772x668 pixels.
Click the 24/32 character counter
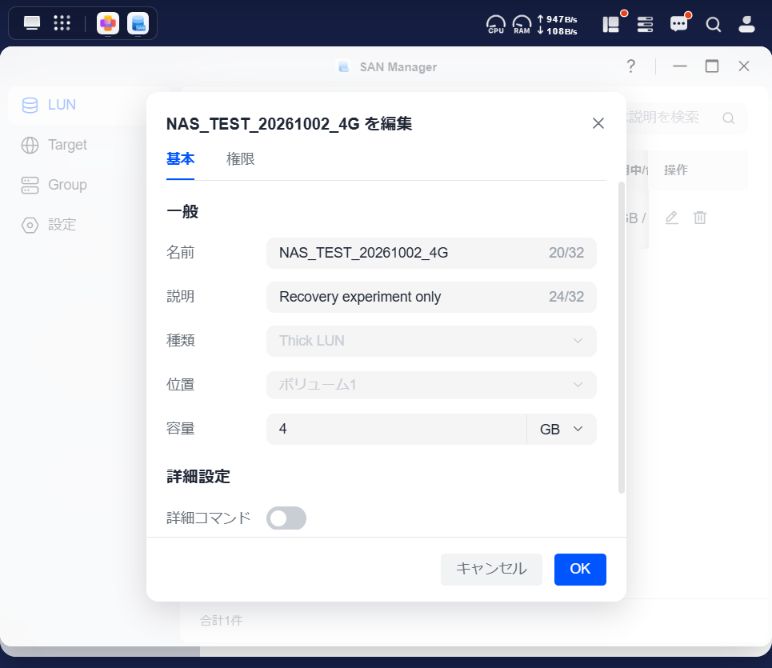tap(566, 297)
